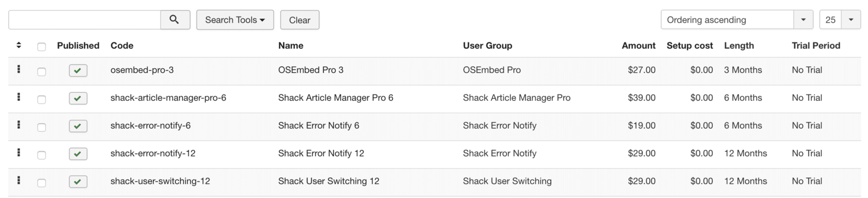
Task: Click published checkmark for shack-error-notify-12
Action: point(78,154)
